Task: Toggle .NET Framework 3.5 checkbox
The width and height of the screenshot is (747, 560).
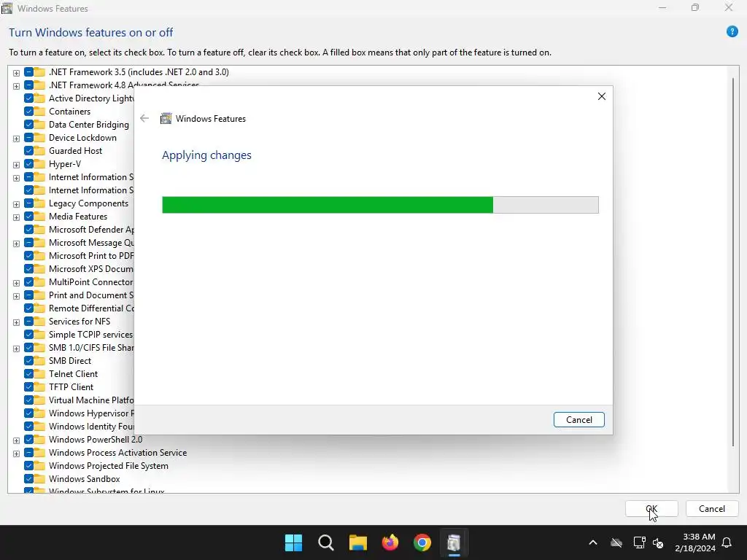Action: point(28,72)
